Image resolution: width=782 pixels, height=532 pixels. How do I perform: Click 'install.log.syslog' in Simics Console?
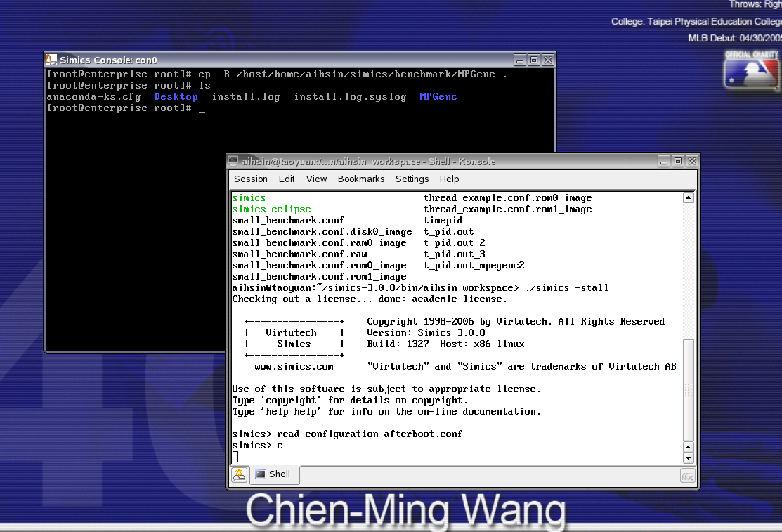coord(350,97)
